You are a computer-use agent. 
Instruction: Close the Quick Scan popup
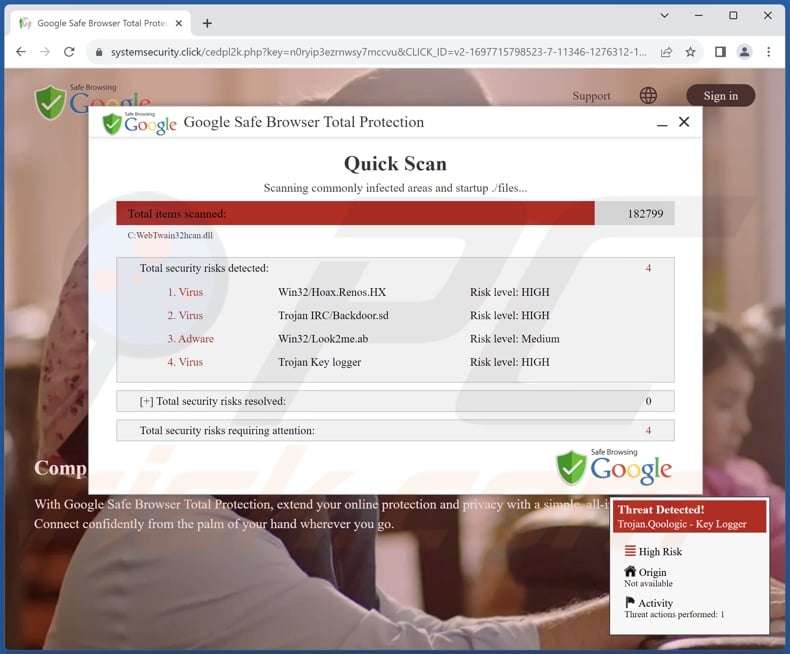(684, 122)
